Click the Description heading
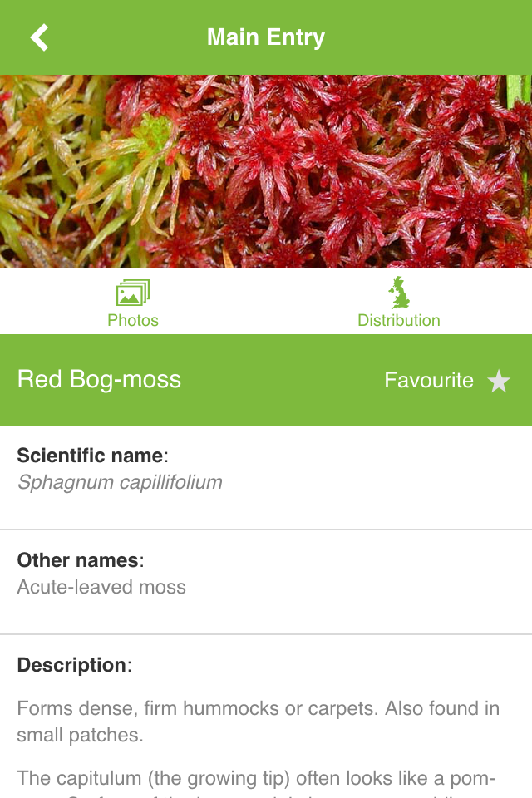 [x=73, y=665]
